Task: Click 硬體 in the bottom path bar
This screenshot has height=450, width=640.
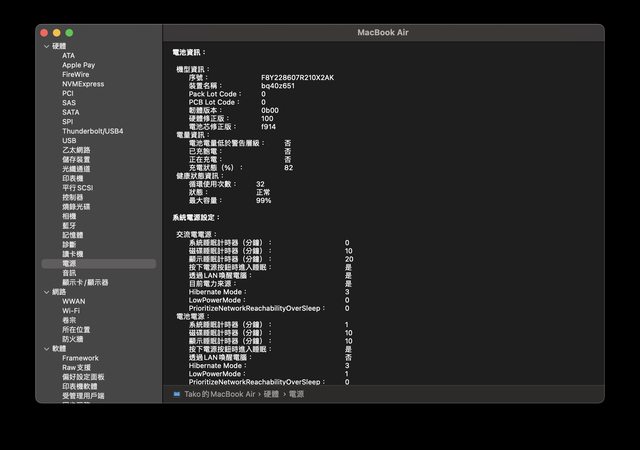Action: (271, 394)
